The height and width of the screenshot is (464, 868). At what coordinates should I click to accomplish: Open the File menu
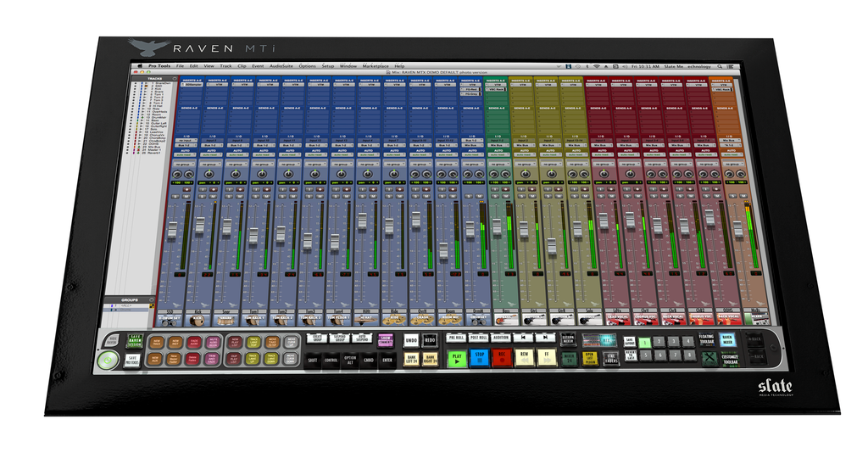click(180, 66)
